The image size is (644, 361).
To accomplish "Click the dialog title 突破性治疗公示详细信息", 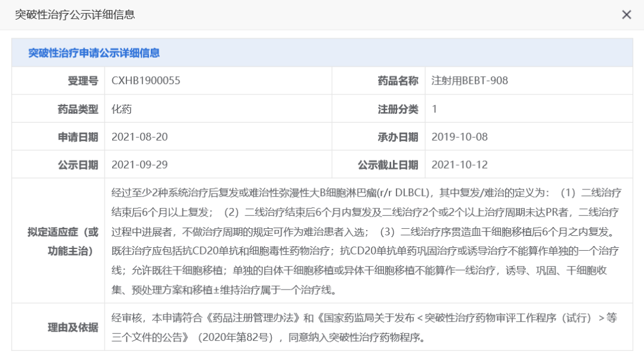I will tap(75, 15).
